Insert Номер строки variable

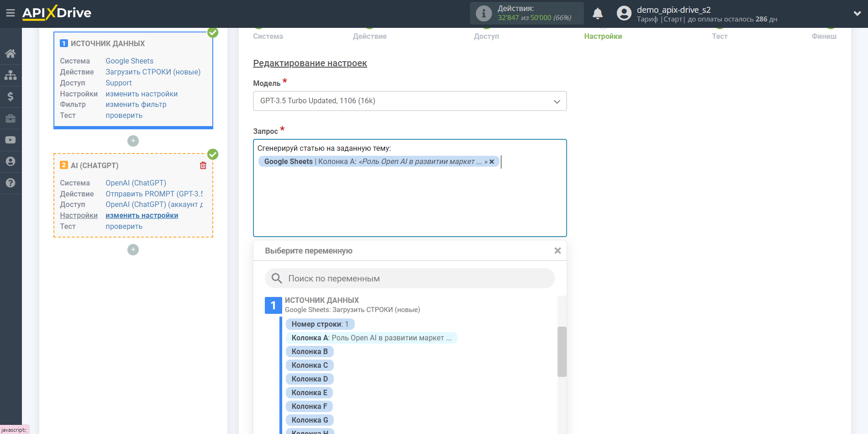pyautogui.click(x=320, y=324)
